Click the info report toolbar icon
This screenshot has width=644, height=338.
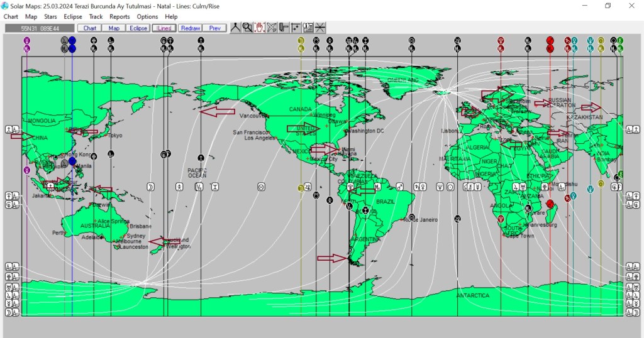[308, 28]
